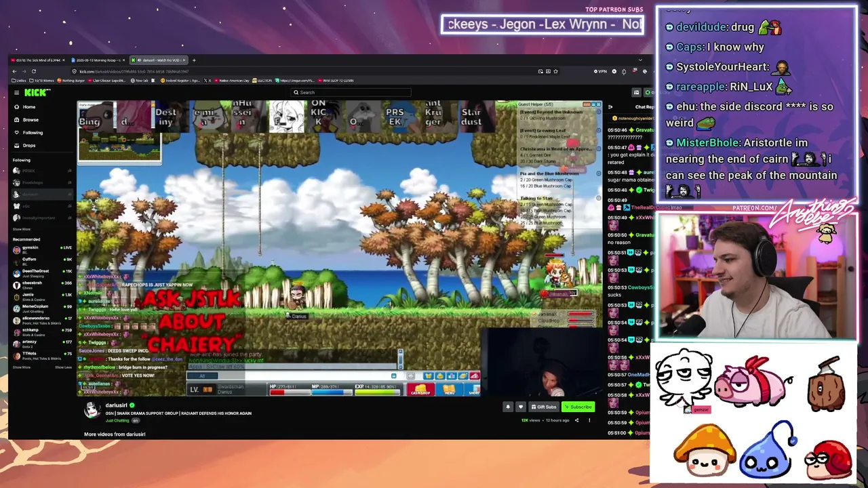The image size is (868, 488).
Task: Click the Subscribe button
Action: (578, 407)
